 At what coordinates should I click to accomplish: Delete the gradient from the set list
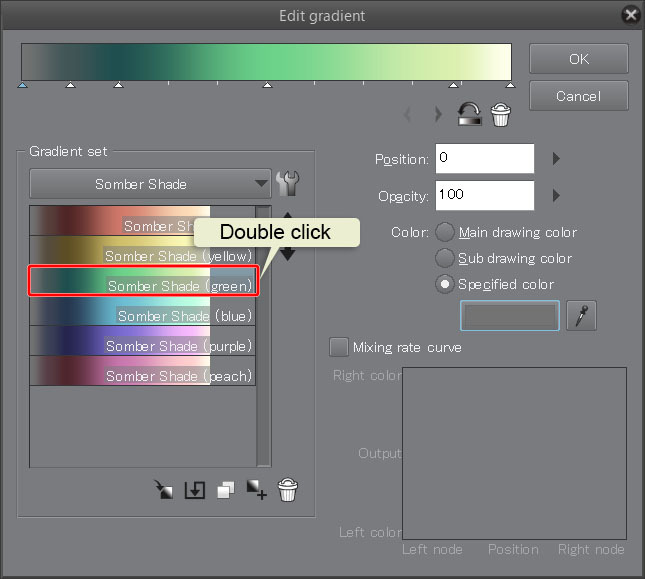(288, 490)
